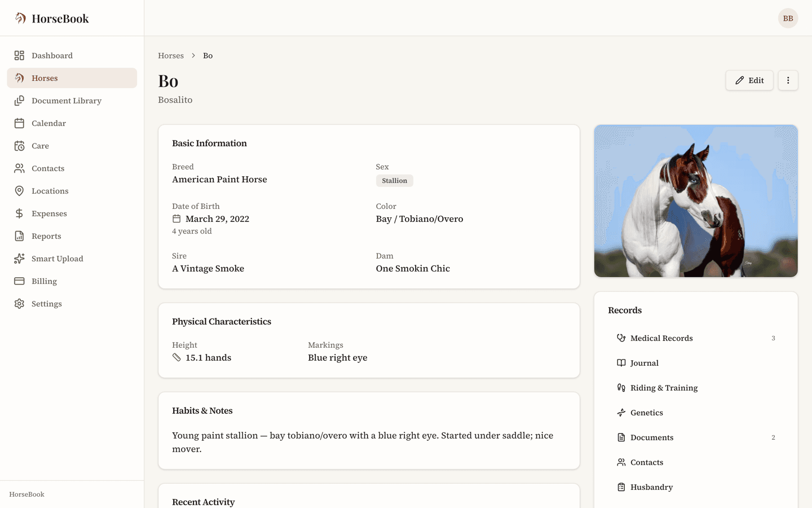This screenshot has height=508, width=812.
Task: Click the HorseBook horse logo icon
Action: point(20,18)
